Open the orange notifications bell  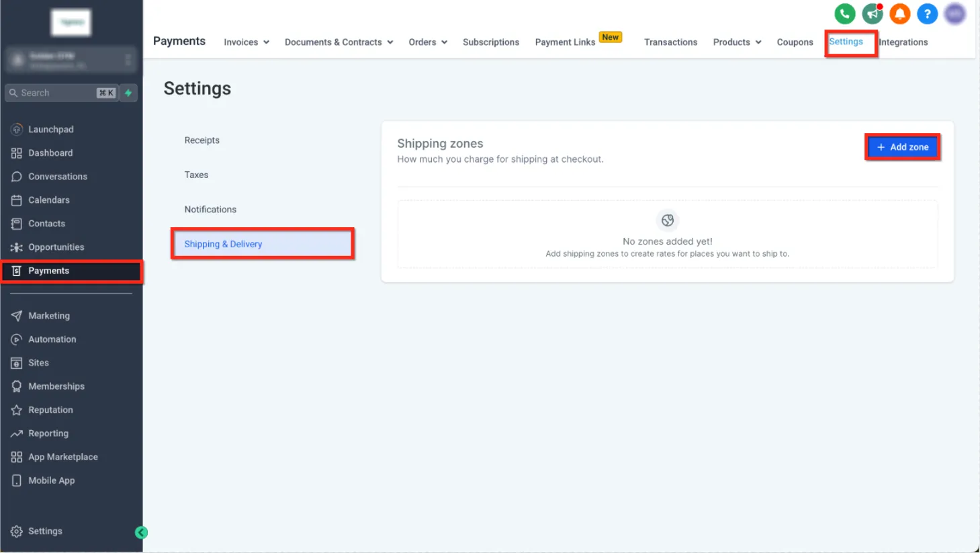pos(899,13)
